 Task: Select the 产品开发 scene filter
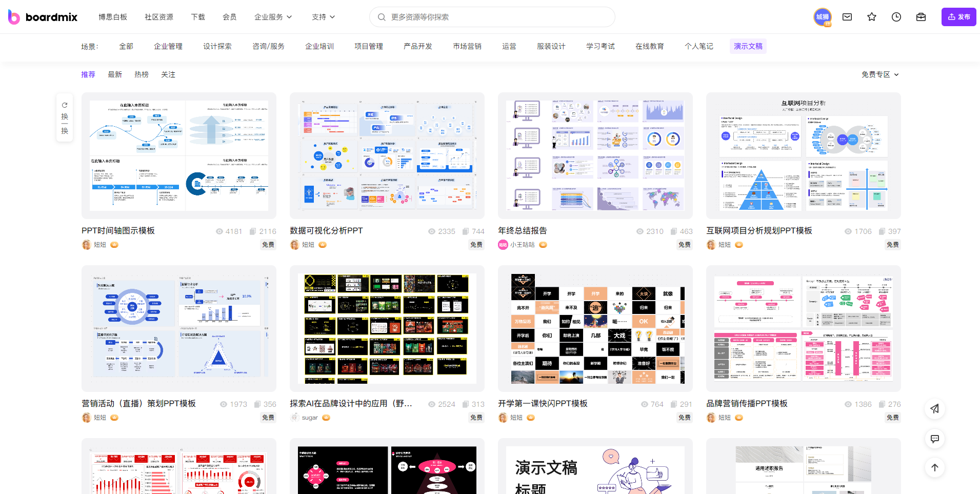tap(418, 46)
